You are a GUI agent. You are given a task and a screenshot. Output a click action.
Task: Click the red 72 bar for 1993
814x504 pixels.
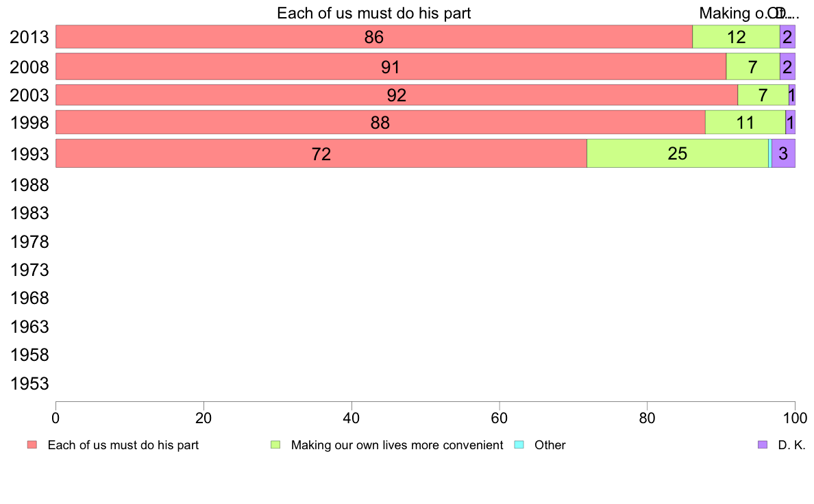point(321,153)
